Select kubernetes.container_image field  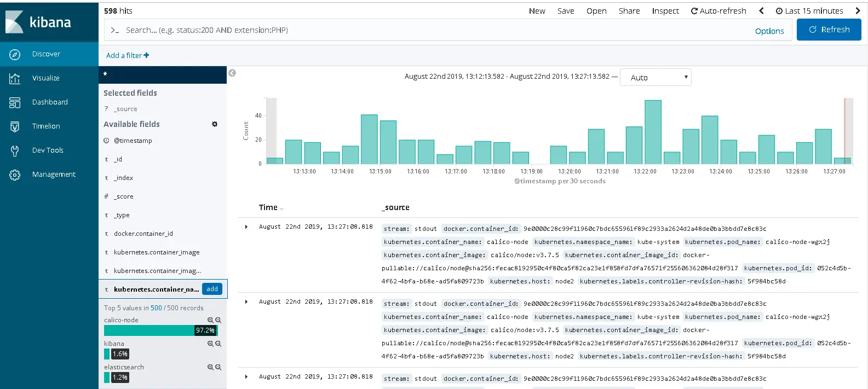[x=157, y=252]
